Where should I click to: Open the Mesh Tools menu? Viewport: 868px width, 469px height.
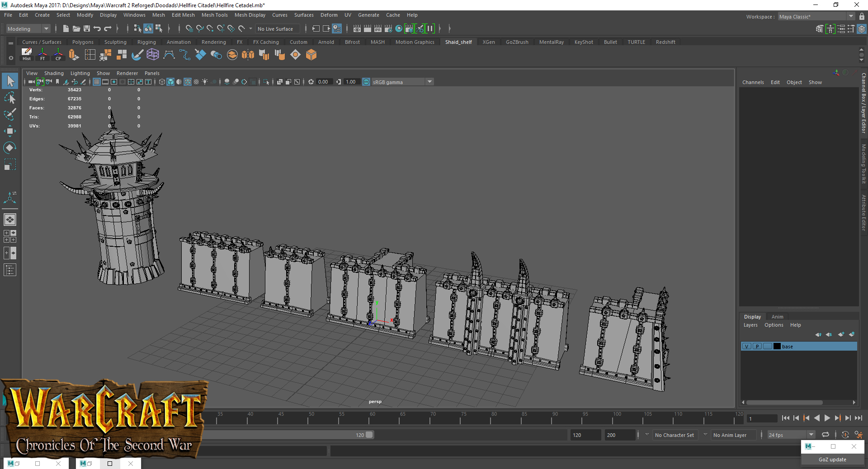(x=214, y=15)
